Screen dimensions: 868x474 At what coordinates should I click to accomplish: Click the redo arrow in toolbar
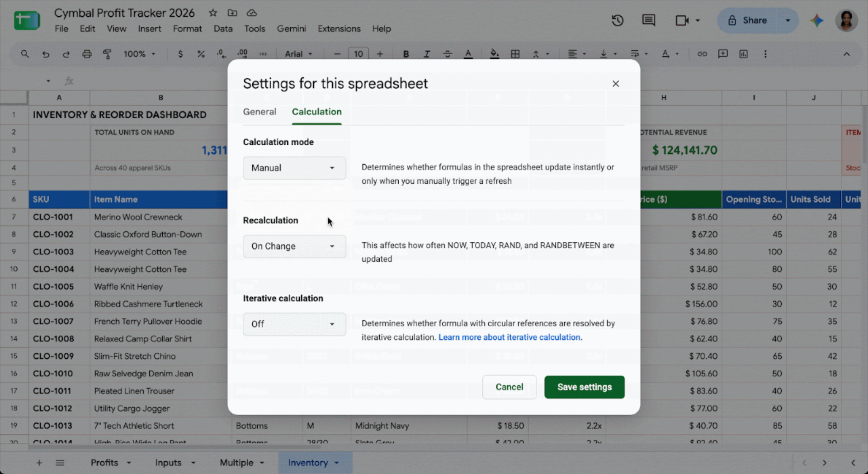point(66,54)
